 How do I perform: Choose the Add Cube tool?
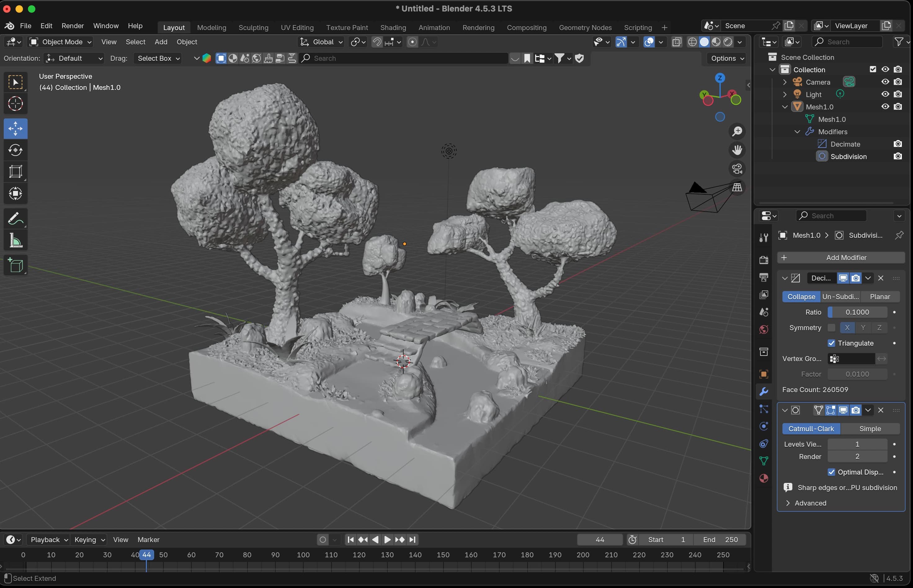[15, 265]
